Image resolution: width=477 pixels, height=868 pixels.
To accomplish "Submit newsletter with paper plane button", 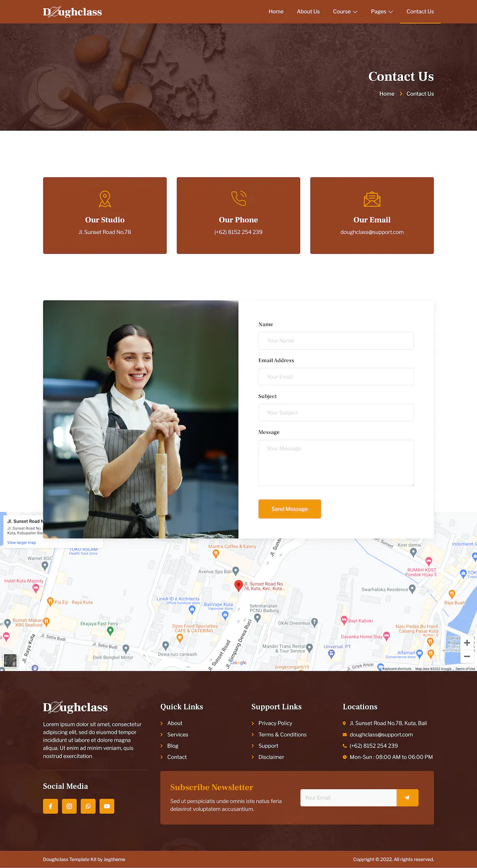I will [x=408, y=798].
